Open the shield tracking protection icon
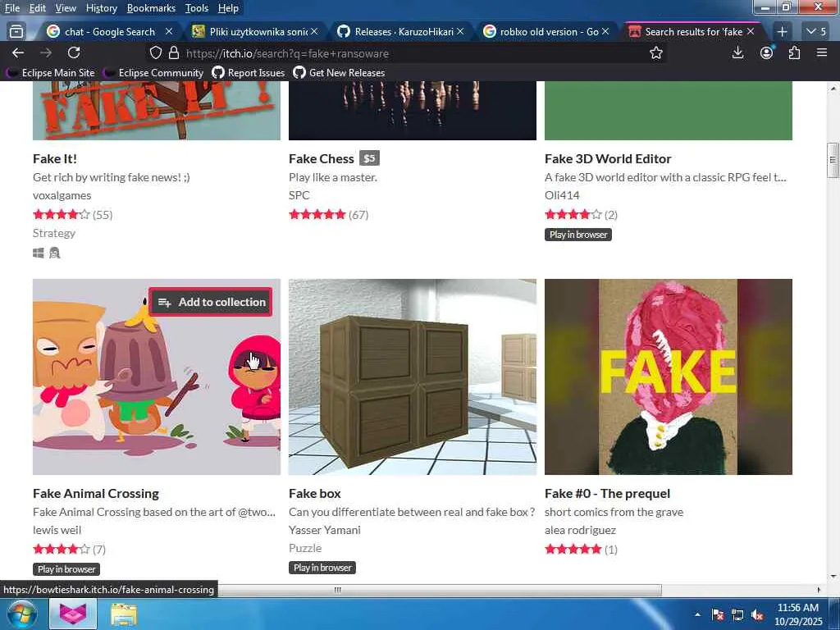 tap(155, 52)
